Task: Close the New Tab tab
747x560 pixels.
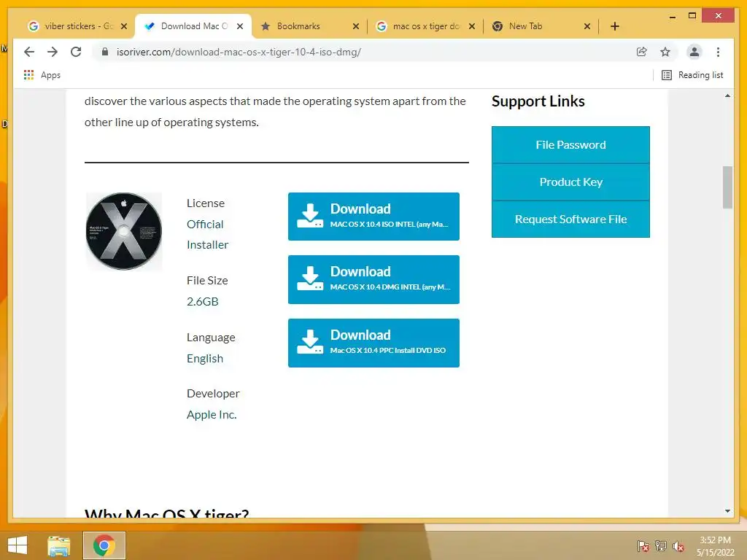Action: (587, 26)
